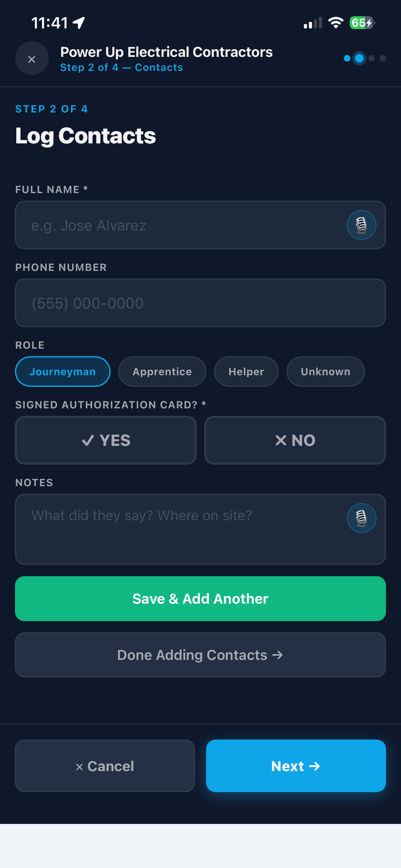This screenshot has height=868, width=401.
Task: Tap the microphone icon in Notes field
Action: pos(361,518)
